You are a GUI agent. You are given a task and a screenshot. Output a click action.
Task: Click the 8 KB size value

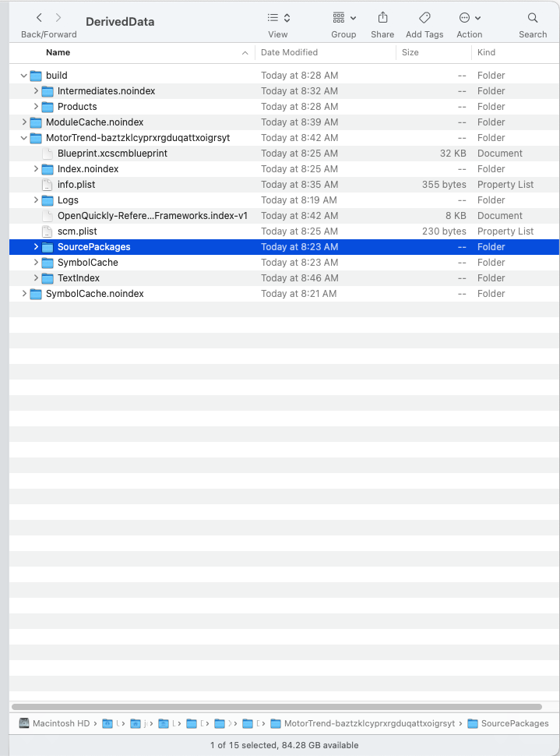pos(456,216)
